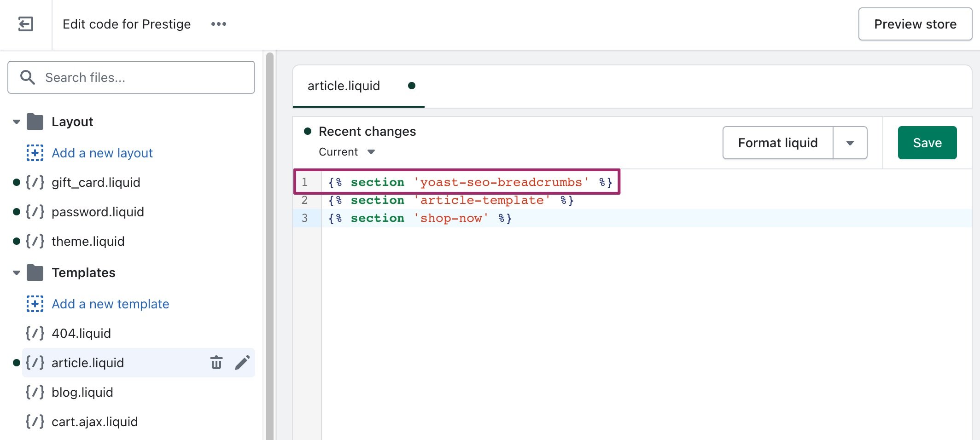Image resolution: width=980 pixels, height=440 pixels.
Task: Collapse the Layout folder arrow
Action: pyautogui.click(x=17, y=122)
